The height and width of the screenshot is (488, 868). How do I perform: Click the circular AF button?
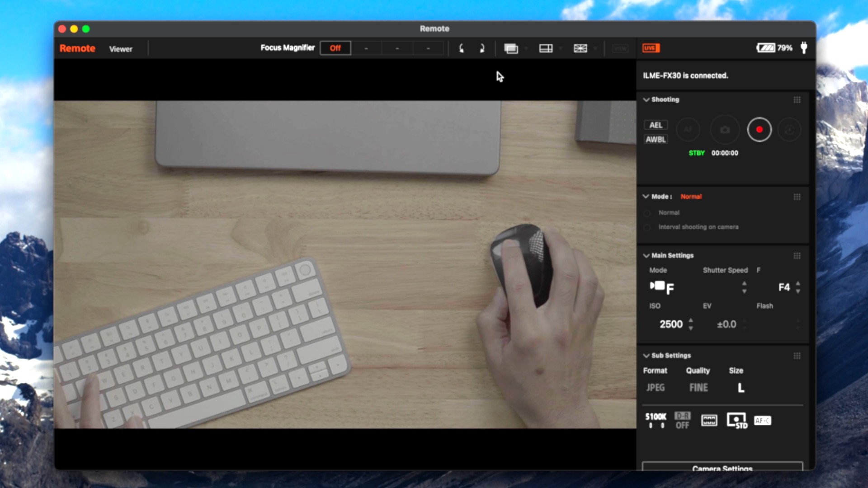pos(688,130)
